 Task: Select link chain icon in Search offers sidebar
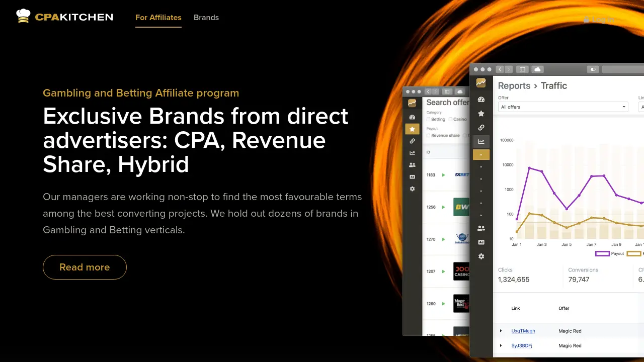click(412, 141)
